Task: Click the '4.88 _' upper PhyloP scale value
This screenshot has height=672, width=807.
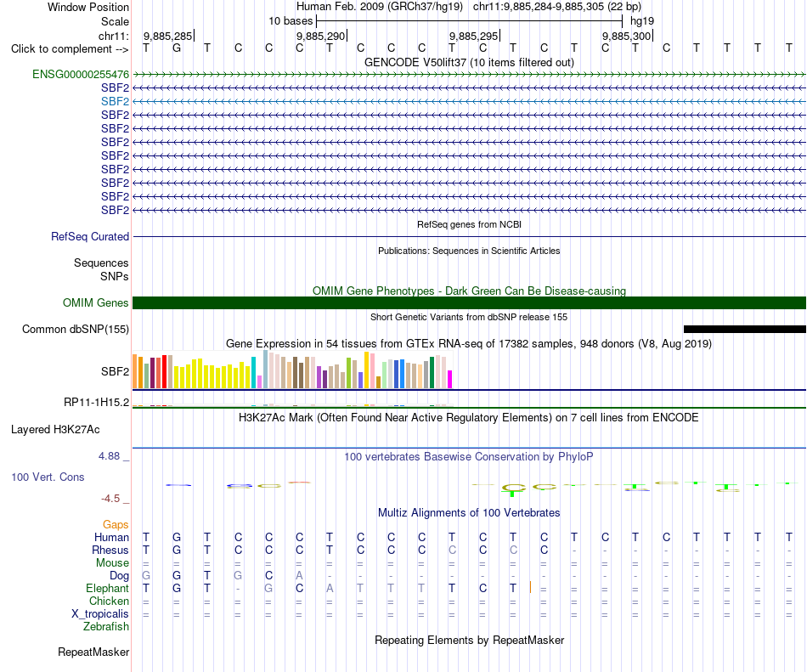Action: [x=113, y=456]
